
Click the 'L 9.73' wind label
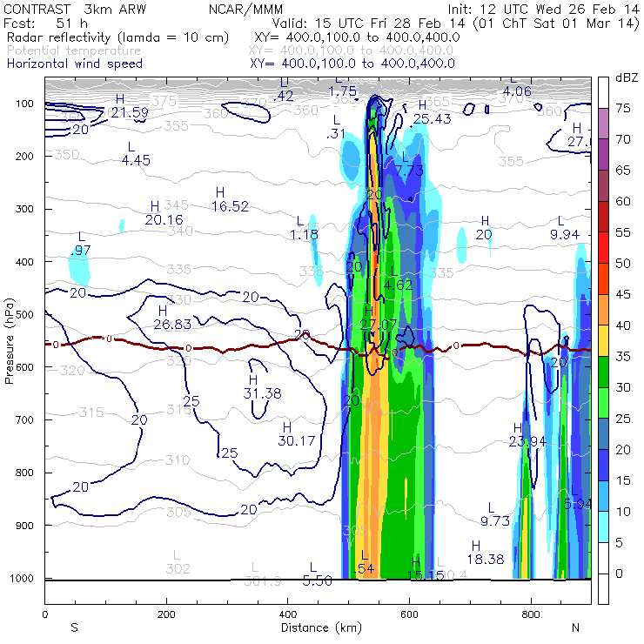pos(495,514)
